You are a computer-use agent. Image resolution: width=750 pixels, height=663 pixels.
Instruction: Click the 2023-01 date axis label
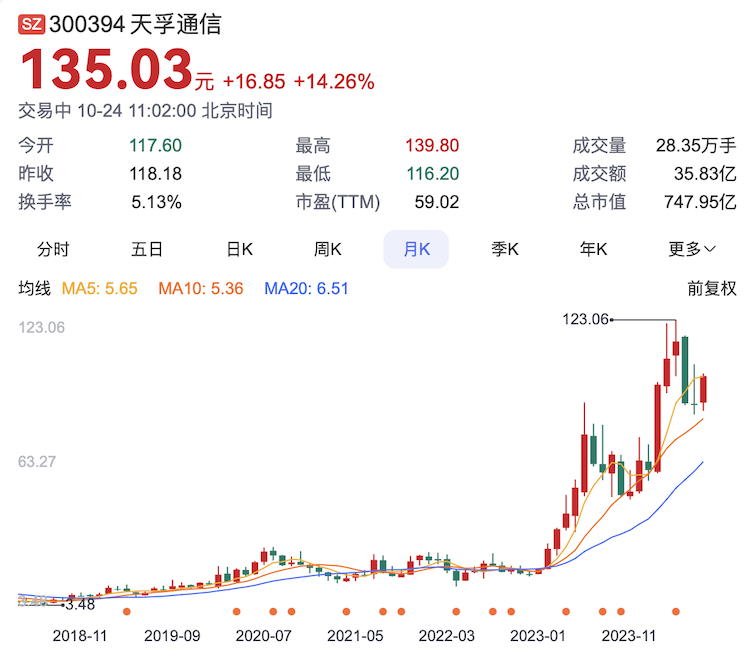[x=538, y=636]
